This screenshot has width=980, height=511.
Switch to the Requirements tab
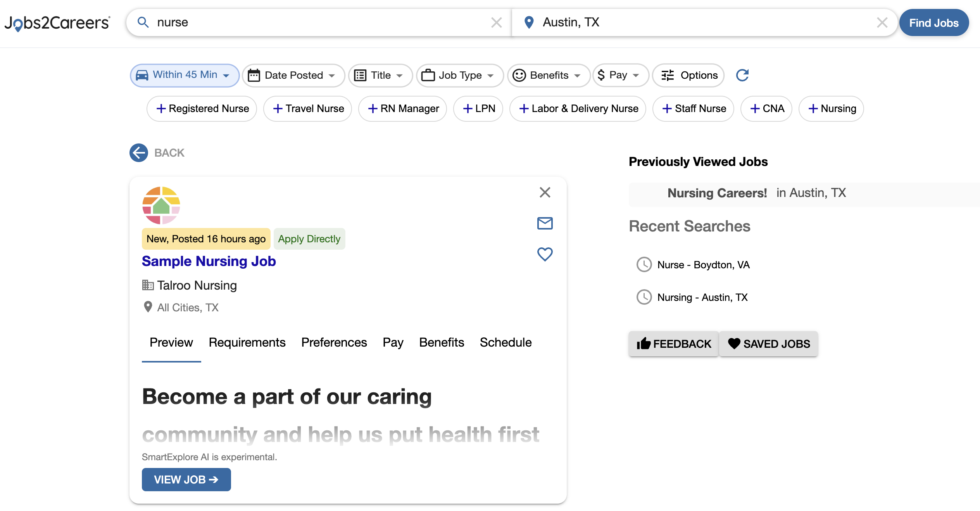[247, 342]
